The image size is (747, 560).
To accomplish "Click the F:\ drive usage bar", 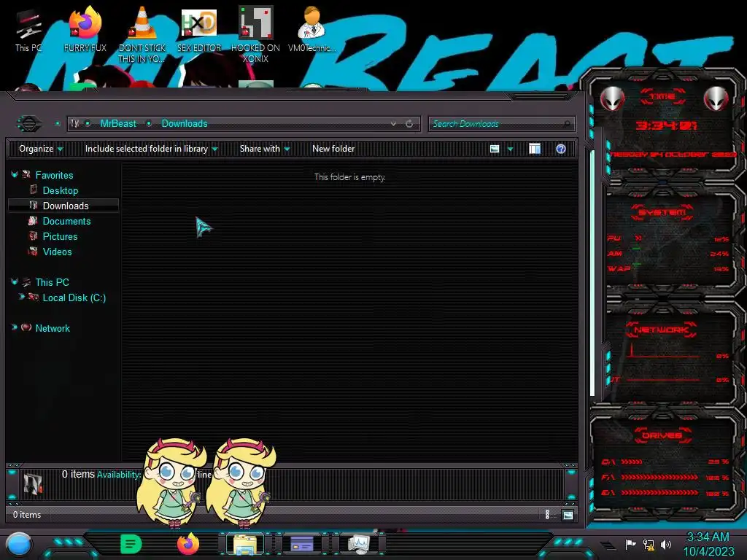I will pos(659,477).
